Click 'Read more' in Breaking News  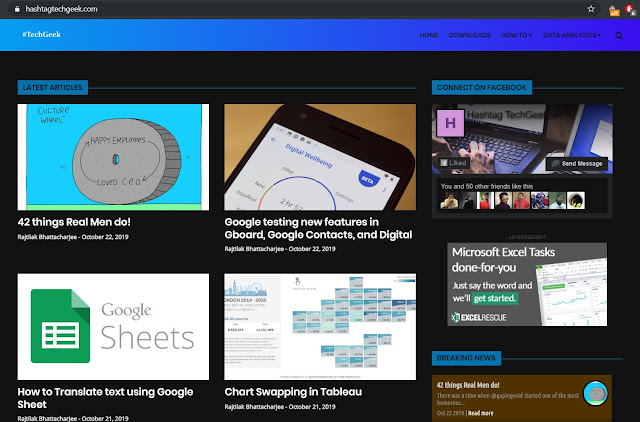[480, 413]
